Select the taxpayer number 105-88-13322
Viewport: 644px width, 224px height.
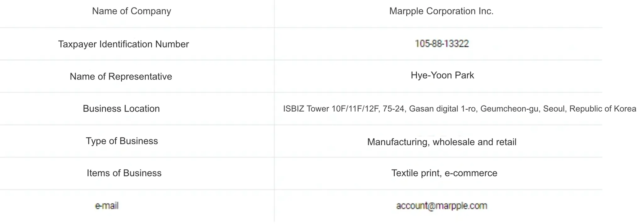pos(441,44)
